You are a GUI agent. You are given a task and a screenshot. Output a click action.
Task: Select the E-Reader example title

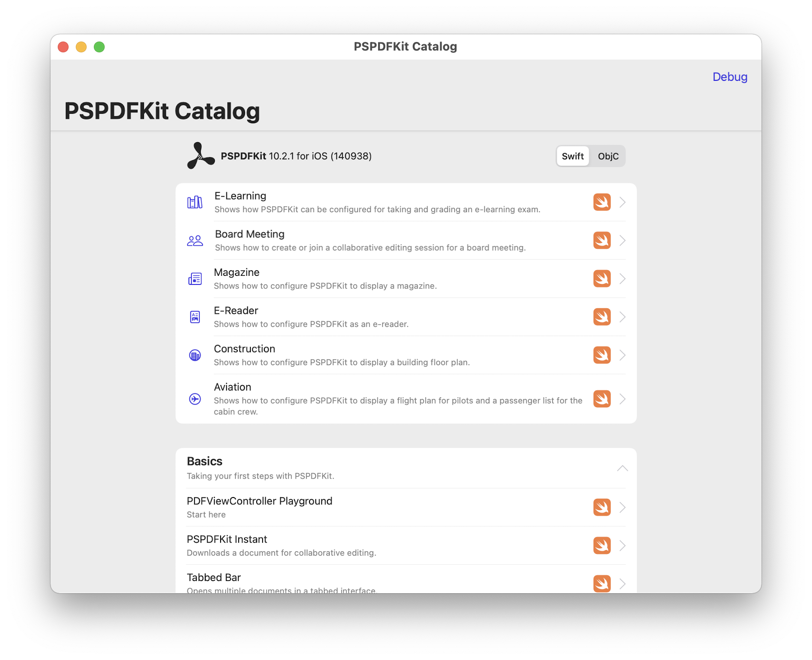236,311
